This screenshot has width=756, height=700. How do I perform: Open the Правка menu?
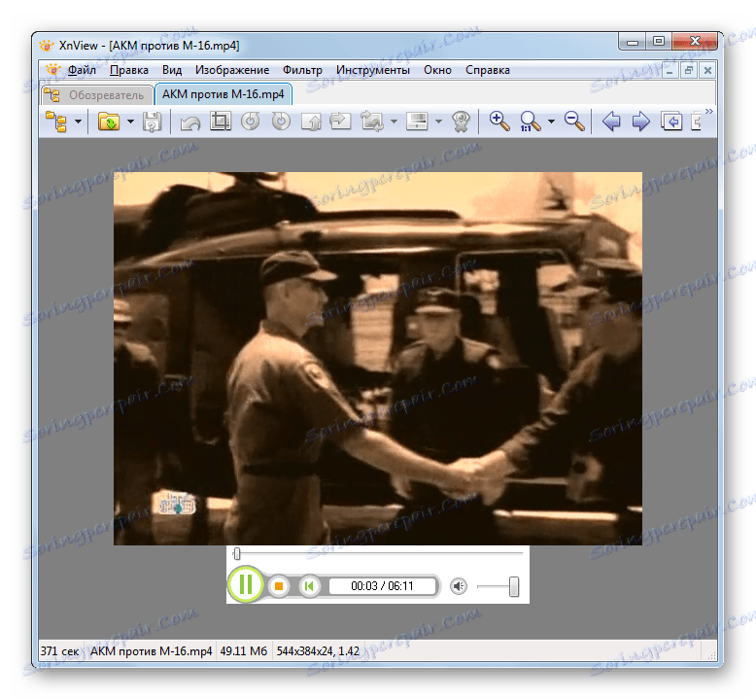click(x=128, y=70)
